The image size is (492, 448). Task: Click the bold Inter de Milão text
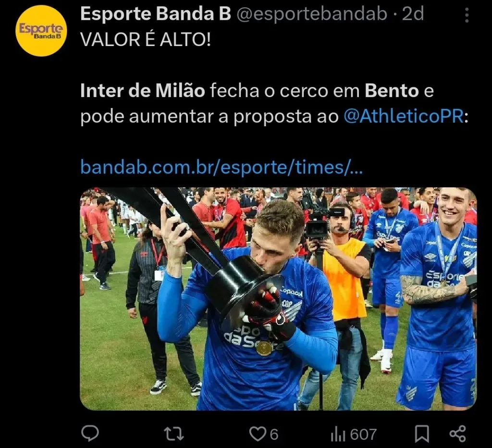(143, 91)
